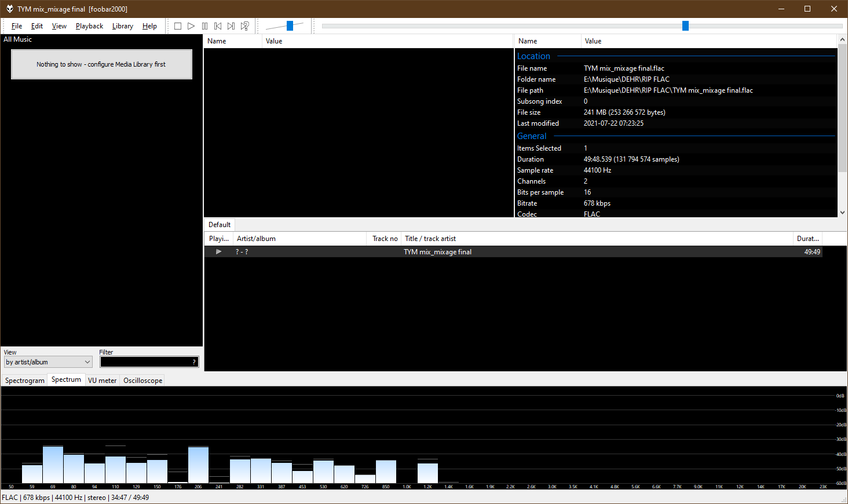The image size is (848, 504).
Task: Click the properties panel vertical scrollbar thumb
Action: pyautogui.click(x=843, y=108)
